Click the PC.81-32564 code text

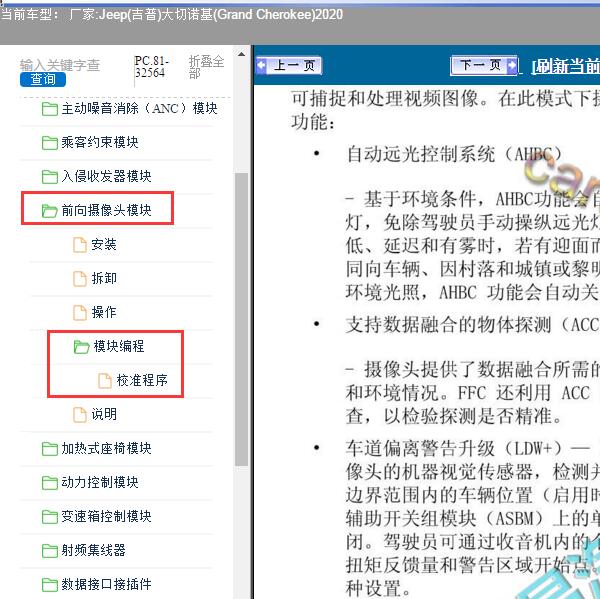point(152,67)
